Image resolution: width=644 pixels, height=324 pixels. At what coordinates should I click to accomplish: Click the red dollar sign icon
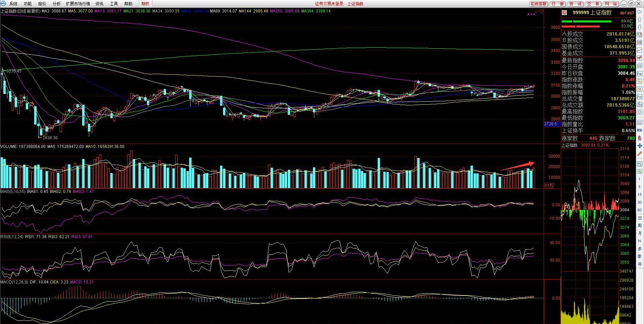click(x=640, y=138)
